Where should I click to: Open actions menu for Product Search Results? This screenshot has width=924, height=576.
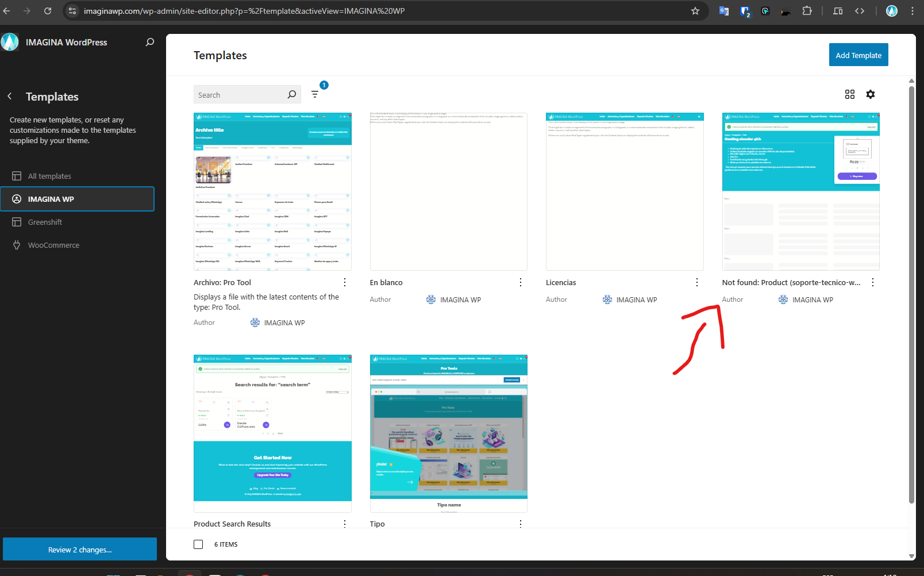tap(345, 524)
